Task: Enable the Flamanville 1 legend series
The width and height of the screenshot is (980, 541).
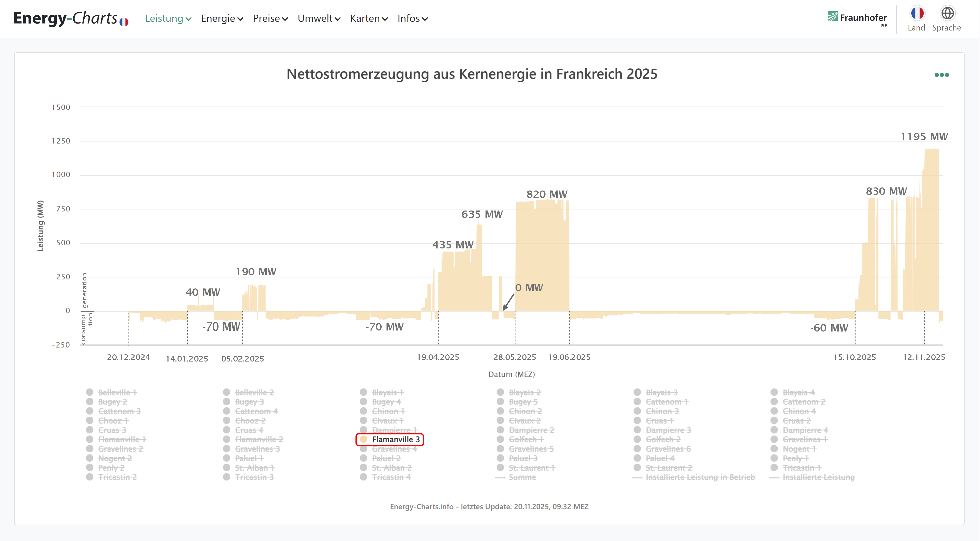Action: coord(122,439)
